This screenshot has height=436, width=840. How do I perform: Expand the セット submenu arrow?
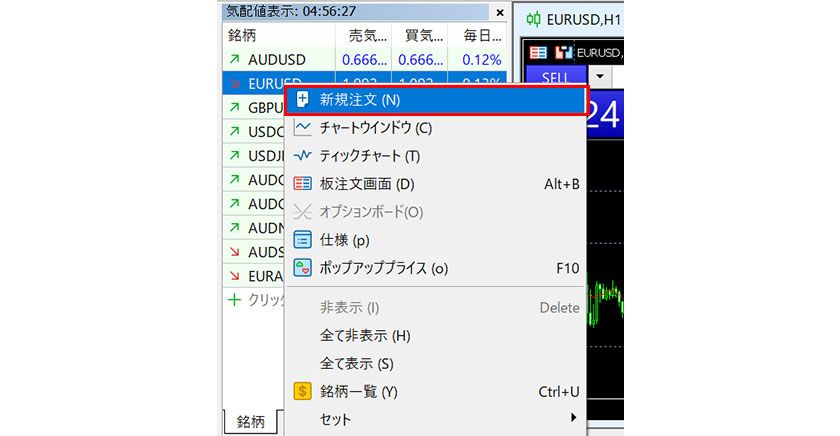573,418
